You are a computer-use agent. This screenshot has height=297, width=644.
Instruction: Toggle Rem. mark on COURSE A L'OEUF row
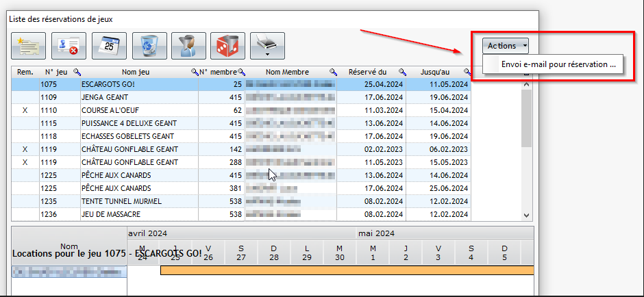coord(25,110)
